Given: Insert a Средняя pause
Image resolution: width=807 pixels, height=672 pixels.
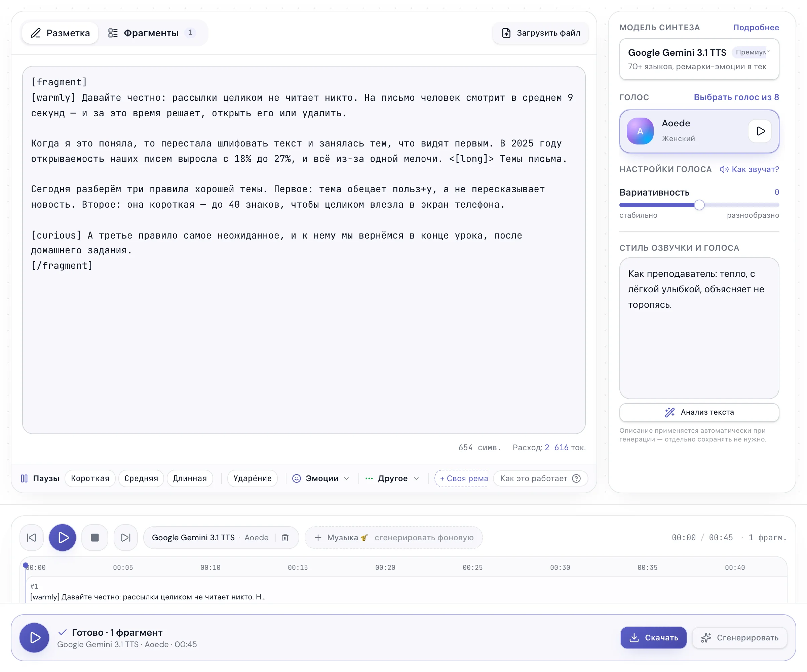Looking at the screenshot, I should tap(141, 478).
